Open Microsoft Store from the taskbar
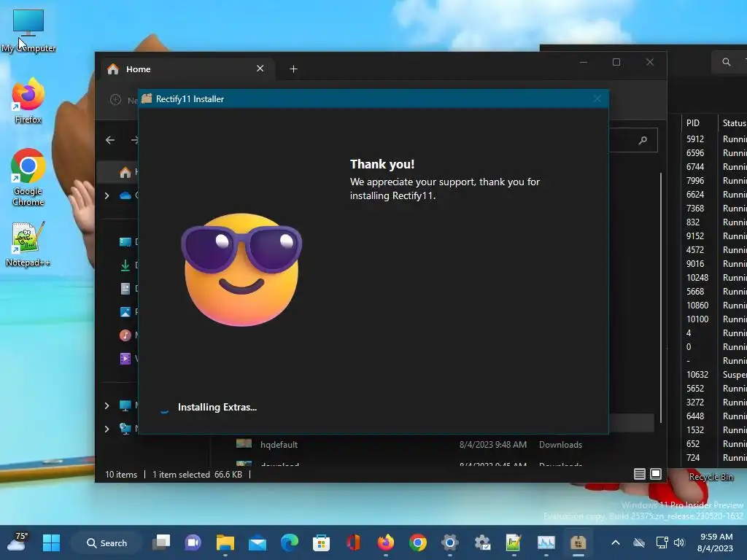Screen dimensions: 747x560 [321, 542]
